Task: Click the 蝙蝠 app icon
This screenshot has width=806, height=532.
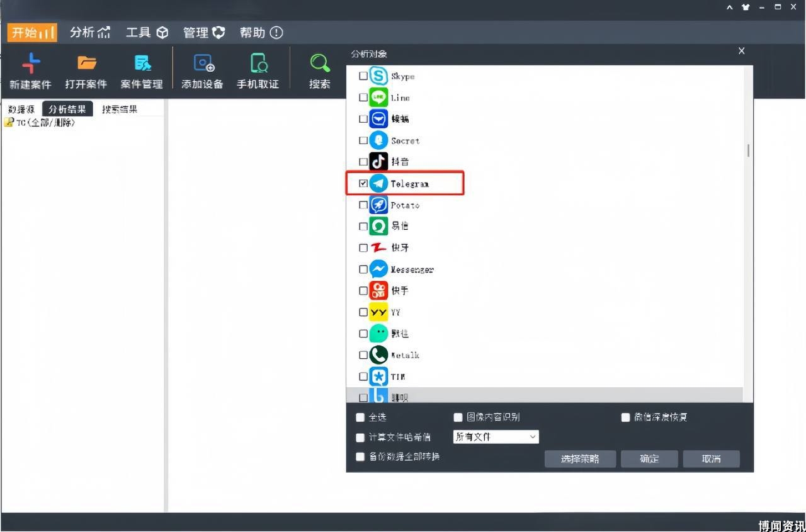Action: (x=378, y=119)
